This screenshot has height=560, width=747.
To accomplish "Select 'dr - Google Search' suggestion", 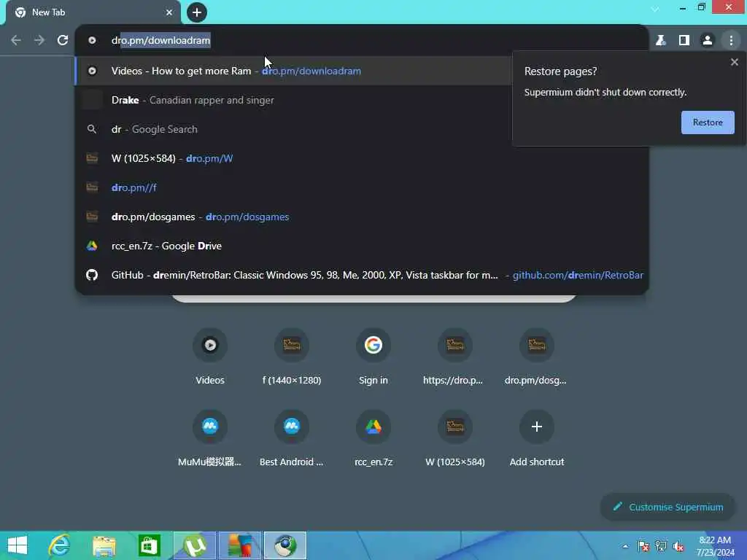I will point(293,129).
